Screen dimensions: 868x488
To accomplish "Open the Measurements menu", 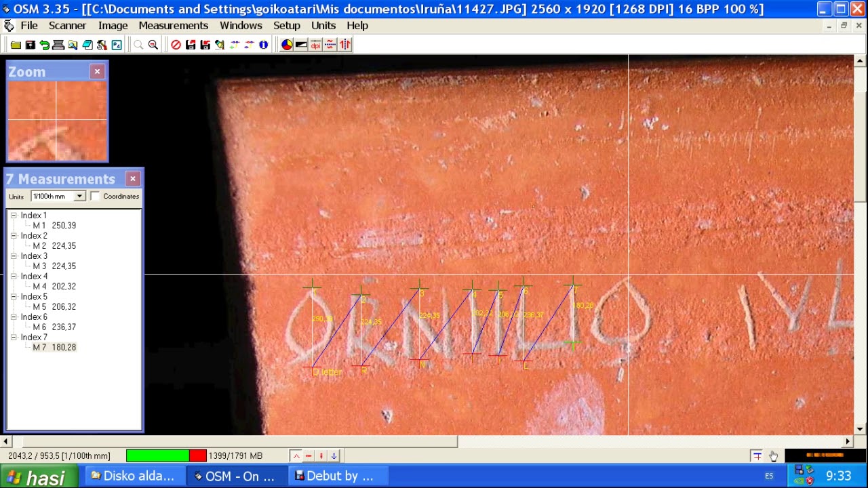I will click(x=174, y=26).
